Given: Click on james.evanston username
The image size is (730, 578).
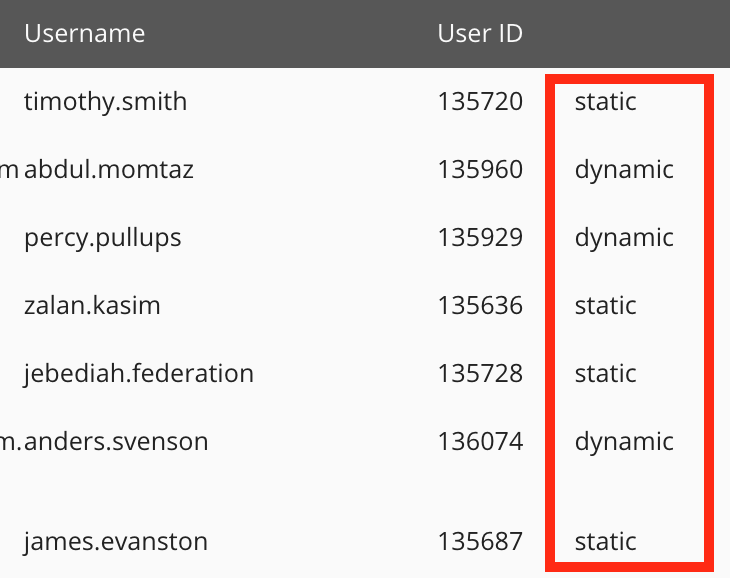Looking at the screenshot, I should coord(116,541).
